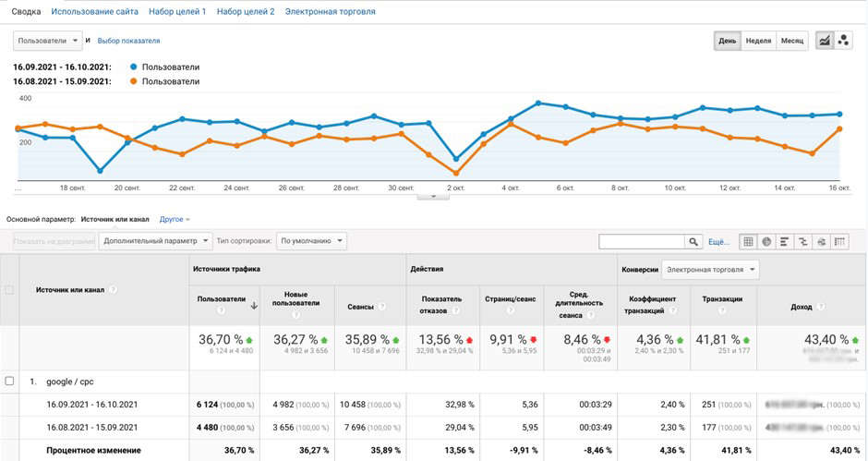868x461 pixels.
Task: Click the chart collapse handle below timeline
Action: click(x=433, y=196)
